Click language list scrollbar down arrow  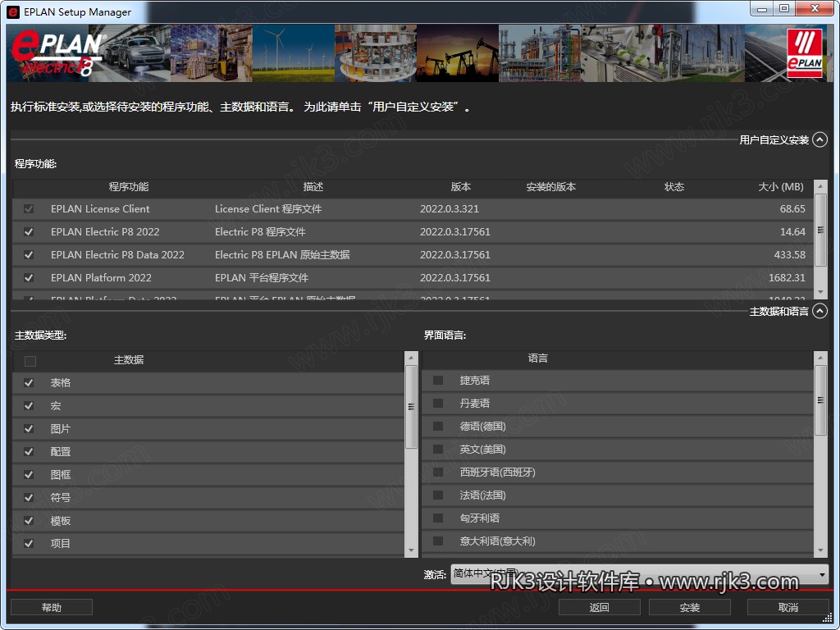point(820,550)
